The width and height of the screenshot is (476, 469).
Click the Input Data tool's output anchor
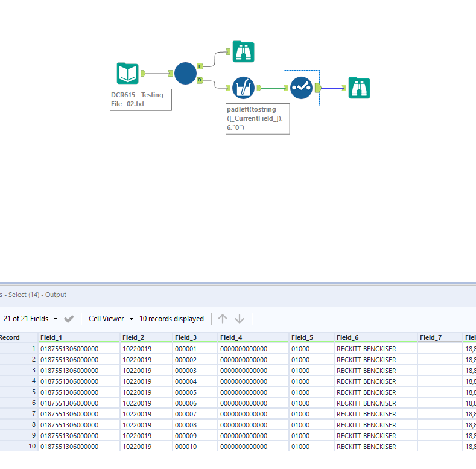(x=143, y=74)
